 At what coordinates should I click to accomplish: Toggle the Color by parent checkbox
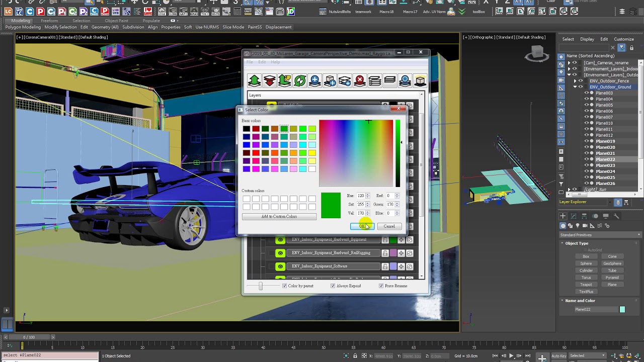[284, 286]
